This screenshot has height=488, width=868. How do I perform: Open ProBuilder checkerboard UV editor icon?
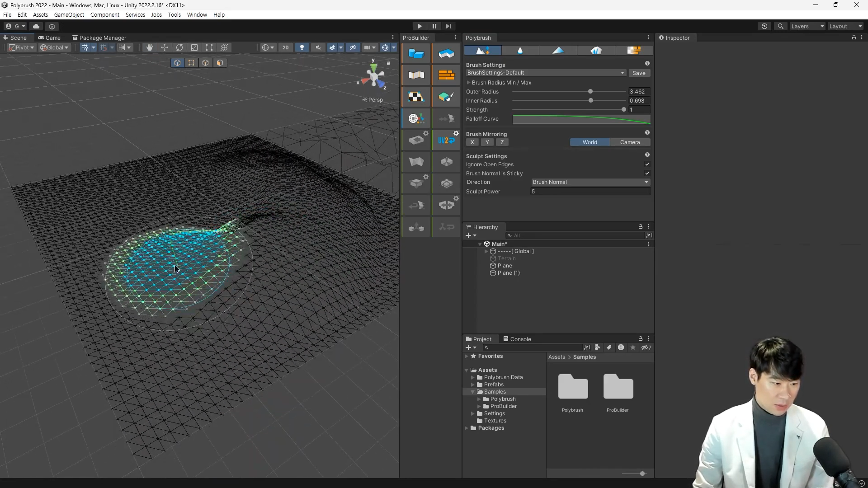416,97
